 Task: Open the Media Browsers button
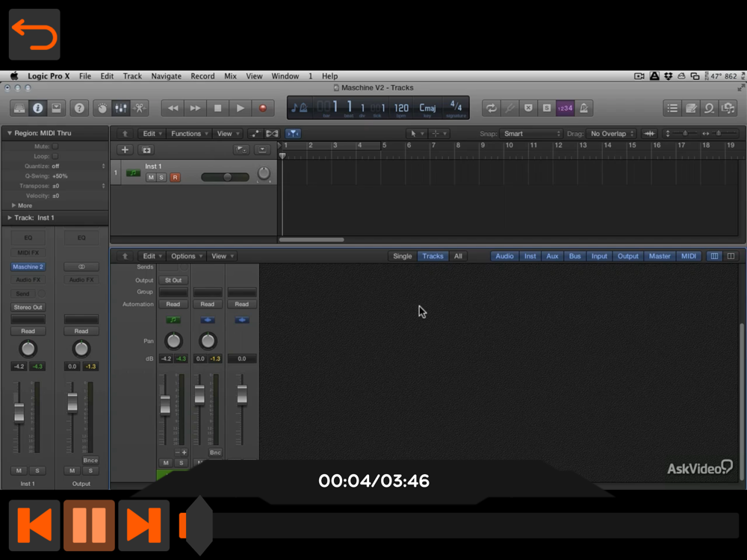click(728, 108)
